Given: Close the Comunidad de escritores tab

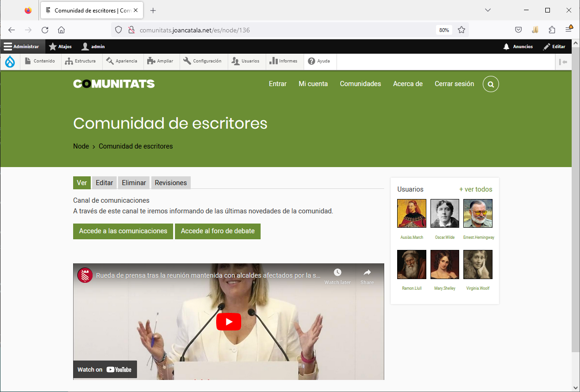Looking at the screenshot, I should pos(136,10).
